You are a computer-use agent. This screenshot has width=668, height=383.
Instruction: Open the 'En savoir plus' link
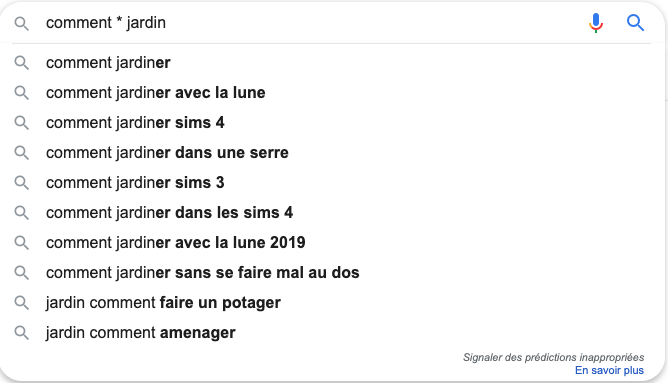609,370
